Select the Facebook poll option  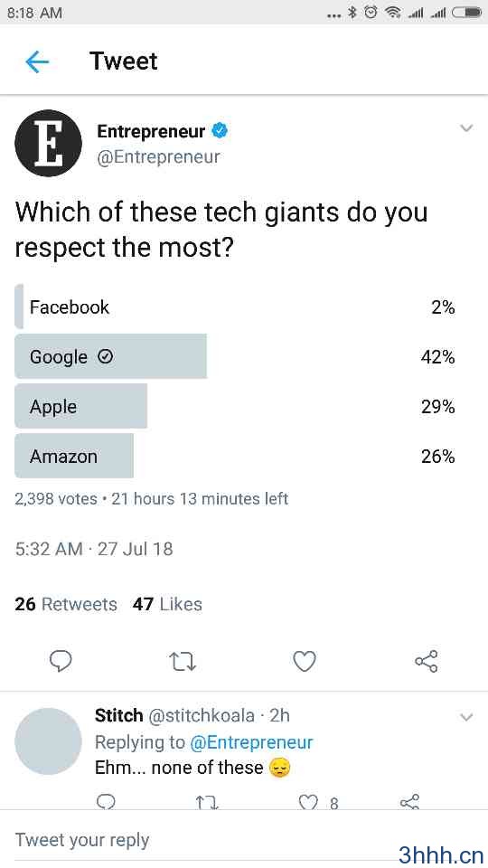coord(235,307)
